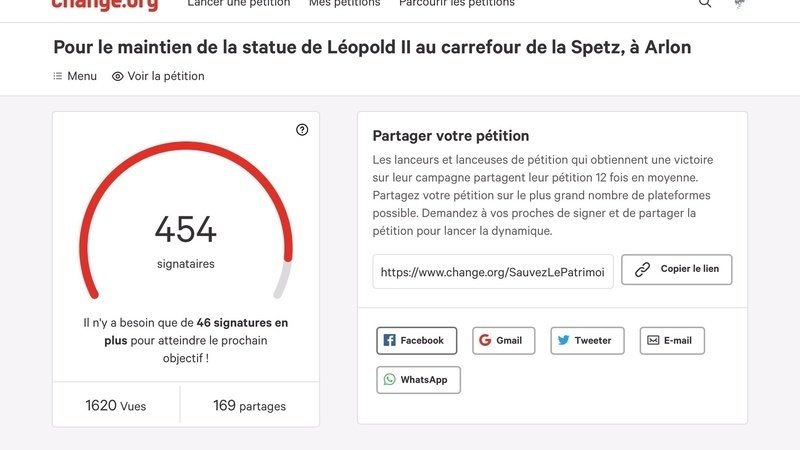Go to Mes pétitions

344,4
